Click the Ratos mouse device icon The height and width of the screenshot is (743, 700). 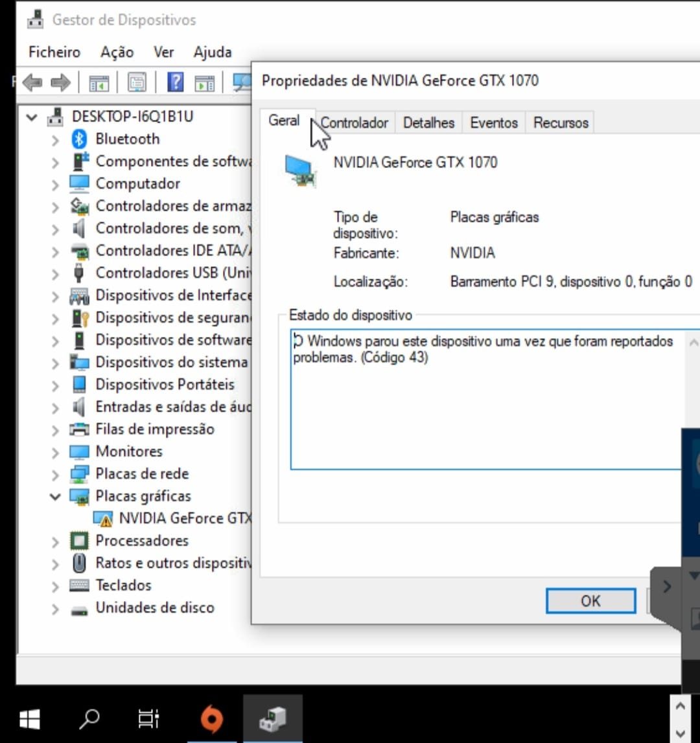click(x=79, y=563)
